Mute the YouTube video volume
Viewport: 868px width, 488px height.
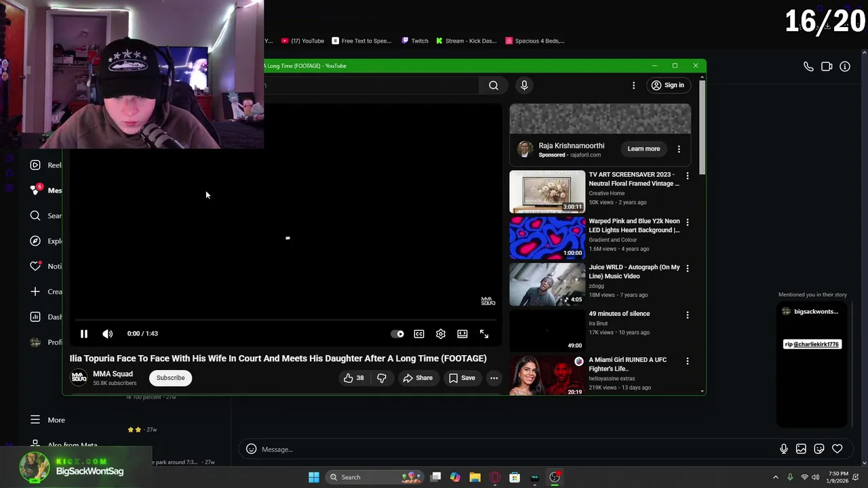click(108, 333)
